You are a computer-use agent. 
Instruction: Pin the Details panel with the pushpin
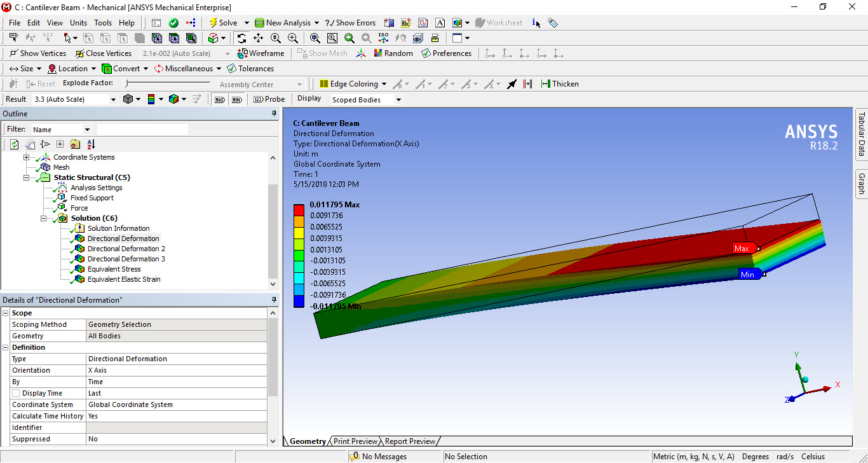275,300
